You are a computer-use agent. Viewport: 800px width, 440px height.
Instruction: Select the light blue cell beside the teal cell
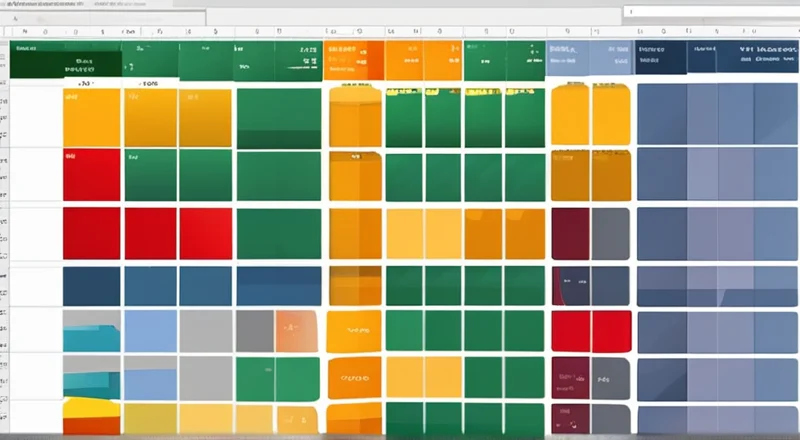[x=149, y=329]
